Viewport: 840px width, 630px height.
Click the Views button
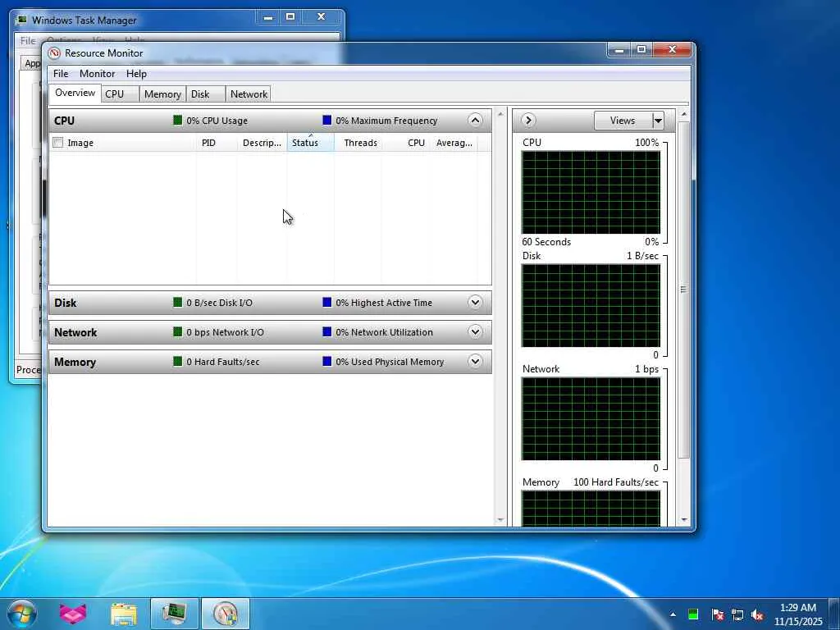623,121
